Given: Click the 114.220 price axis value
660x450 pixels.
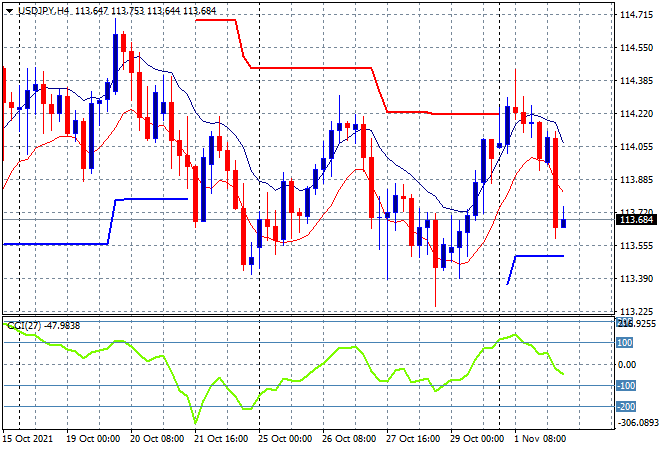Looking at the screenshot, I should (636, 114).
